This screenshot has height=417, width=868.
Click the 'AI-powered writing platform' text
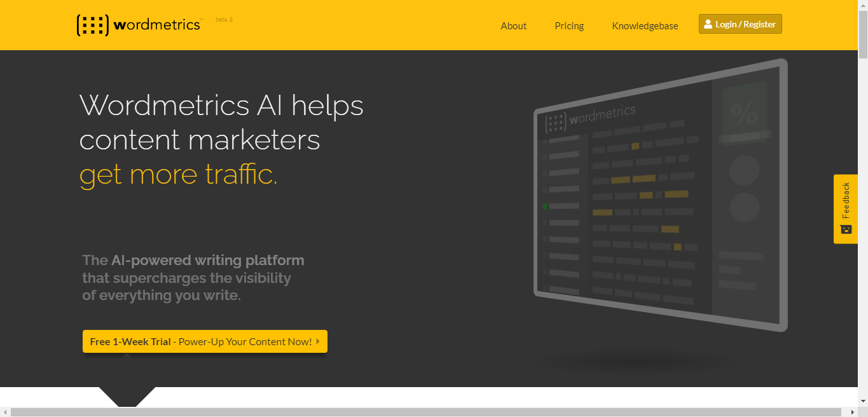pos(208,260)
